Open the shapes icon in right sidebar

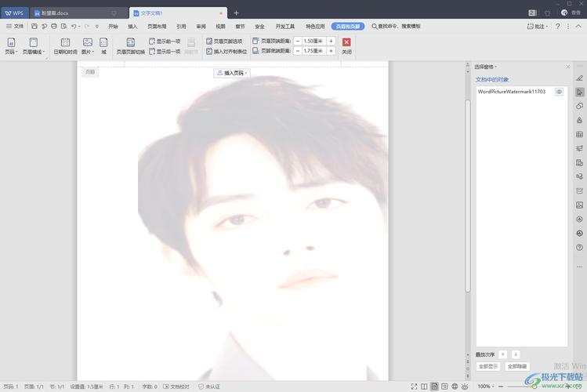(x=579, y=106)
